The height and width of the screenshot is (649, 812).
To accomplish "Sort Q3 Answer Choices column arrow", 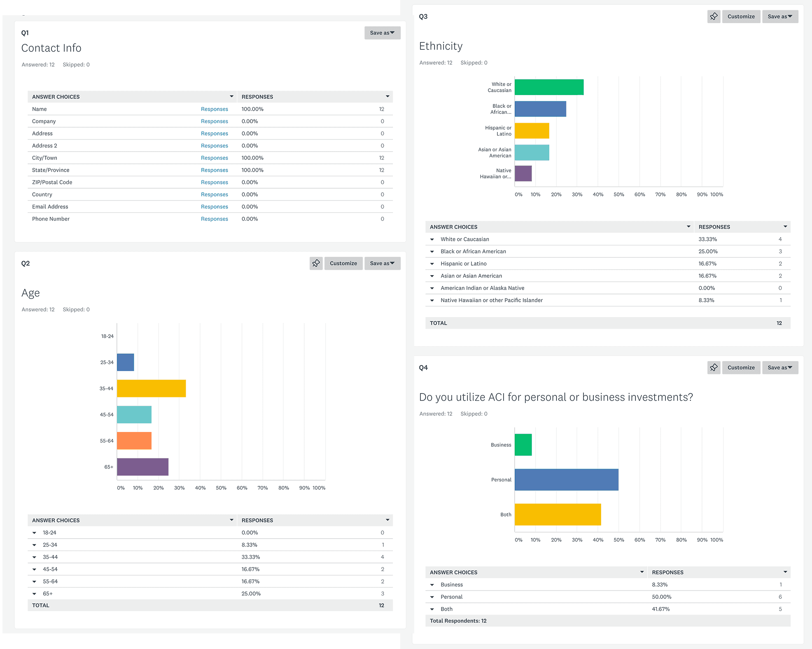I will (x=688, y=226).
